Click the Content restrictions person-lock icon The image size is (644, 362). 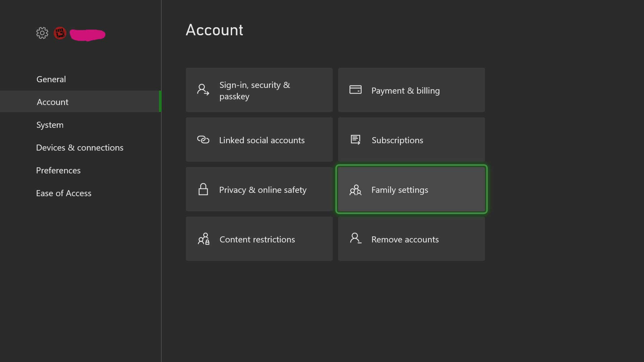pyautogui.click(x=203, y=239)
